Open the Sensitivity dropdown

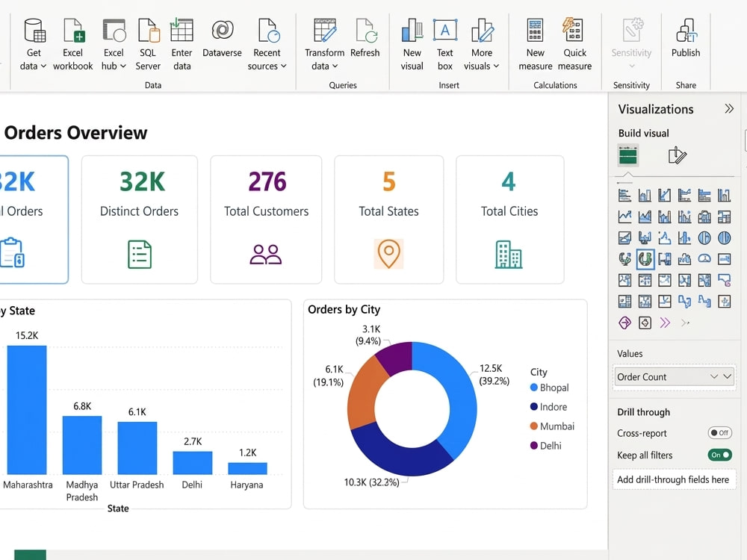[631, 45]
